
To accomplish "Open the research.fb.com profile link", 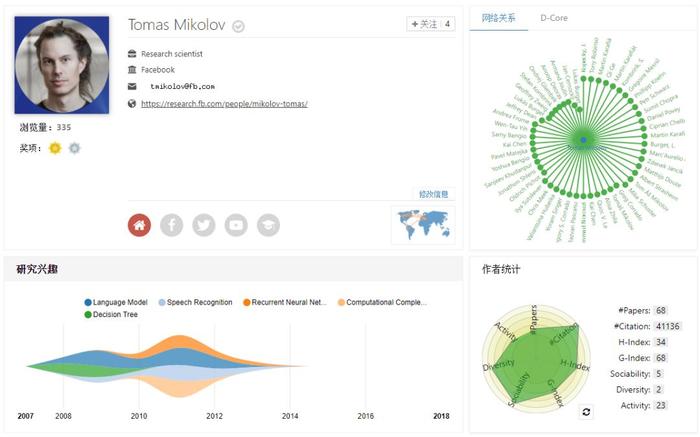I will click(x=224, y=104).
